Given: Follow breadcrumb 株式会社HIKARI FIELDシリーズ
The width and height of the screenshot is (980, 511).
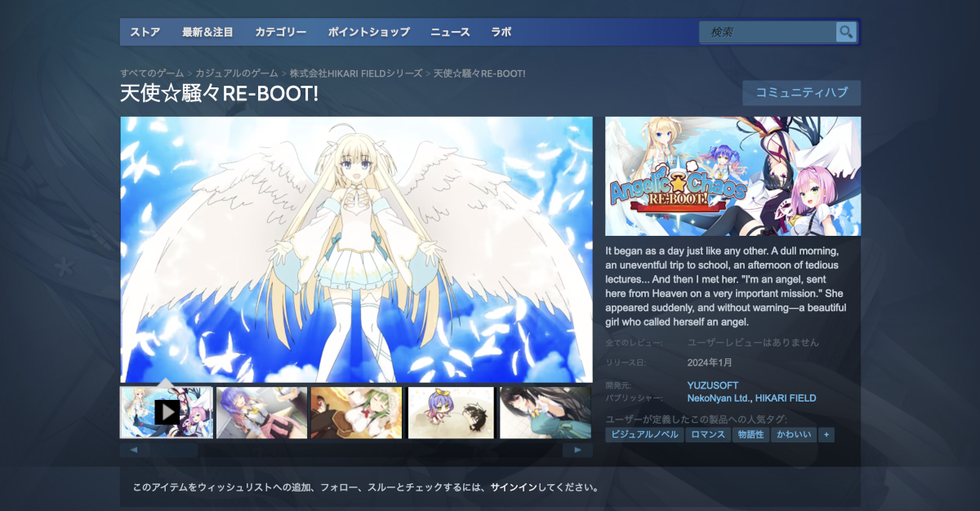Looking at the screenshot, I should [x=356, y=73].
